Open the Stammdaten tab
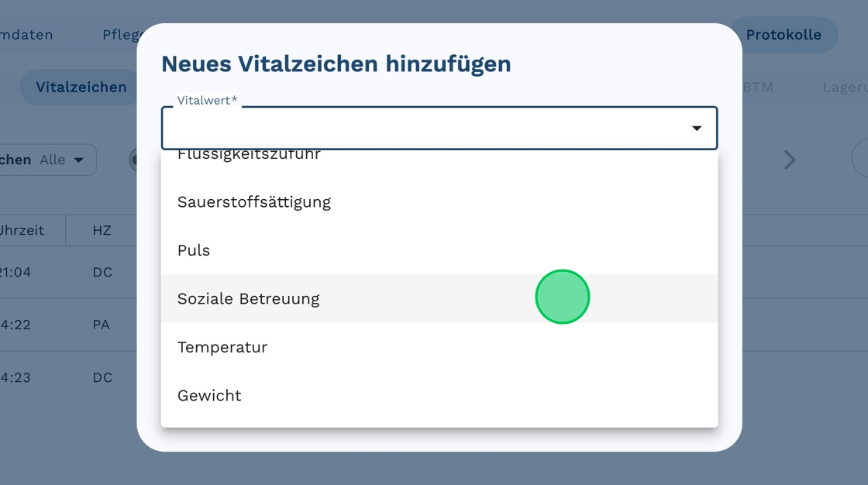Image resolution: width=868 pixels, height=485 pixels. coord(27,35)
